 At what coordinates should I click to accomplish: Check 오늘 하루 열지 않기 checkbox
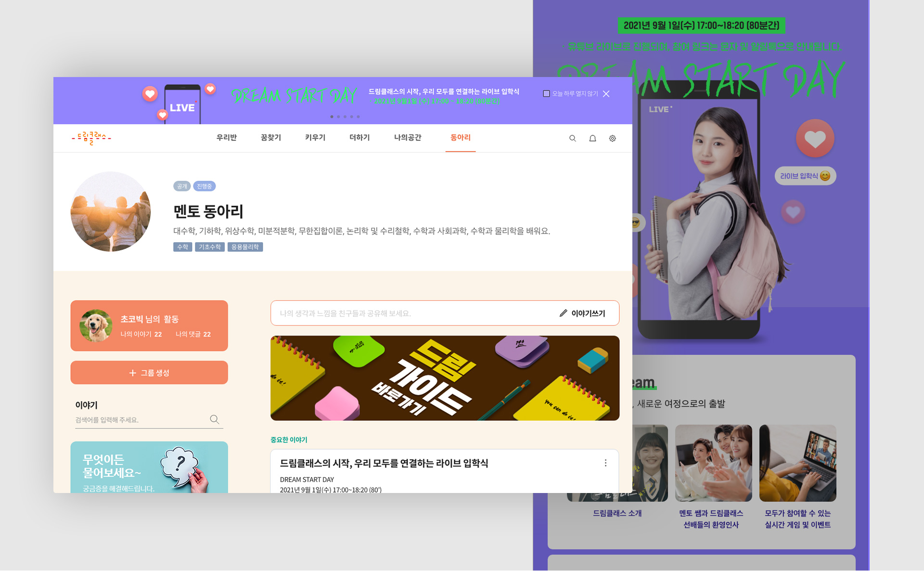coord(546,94)
